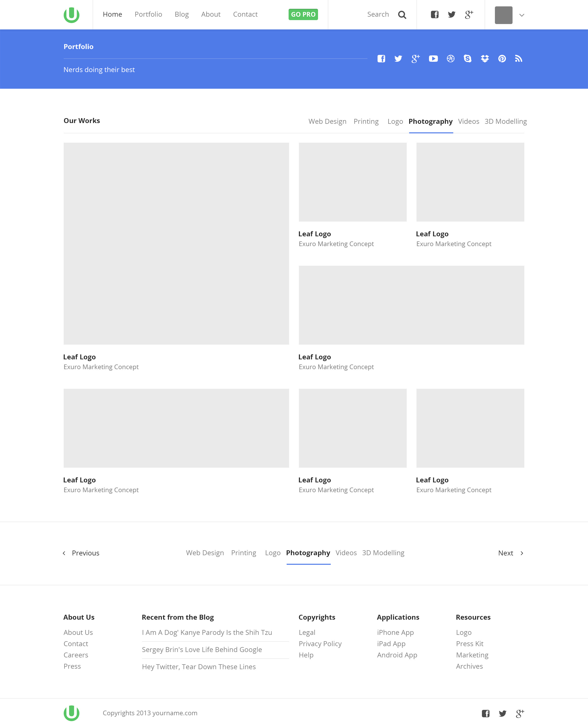This screenshot has height=728, width=588.
Task: Click the green U logo in header
Action: click(72, 15)
